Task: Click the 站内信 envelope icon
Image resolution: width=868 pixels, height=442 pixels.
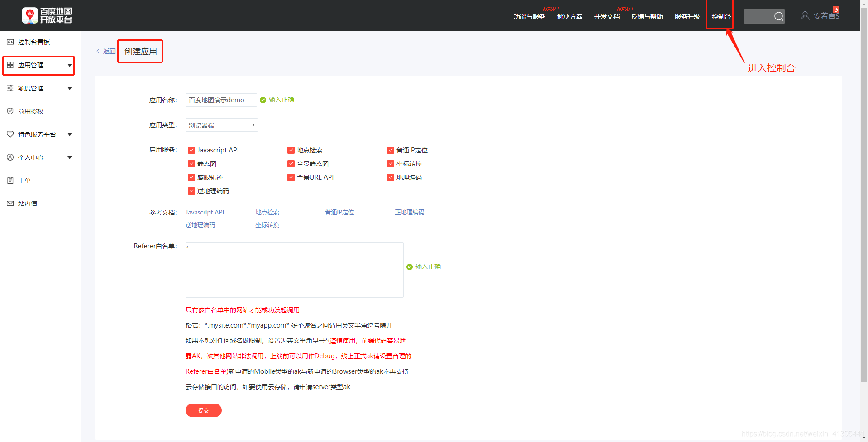Action: click(10, 203)
